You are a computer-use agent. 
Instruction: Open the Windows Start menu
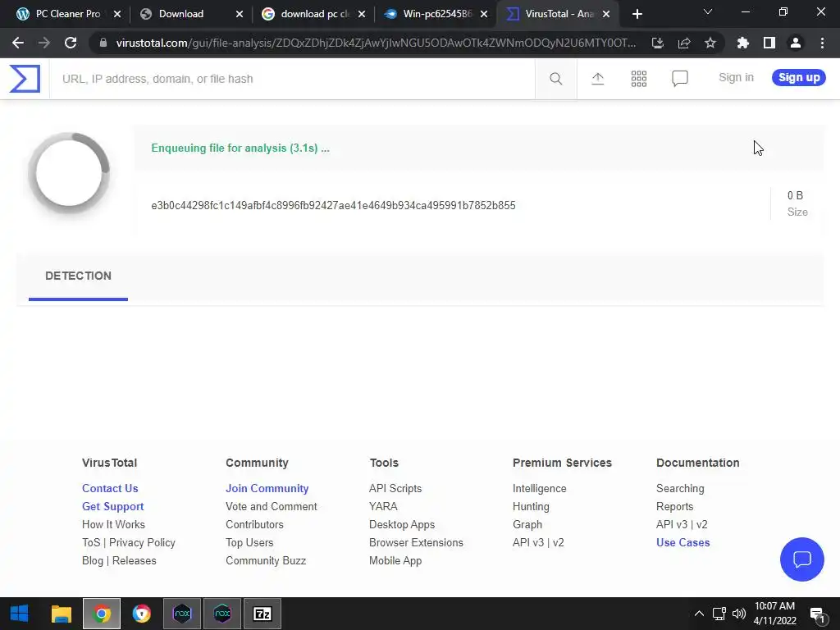point(20,614)
